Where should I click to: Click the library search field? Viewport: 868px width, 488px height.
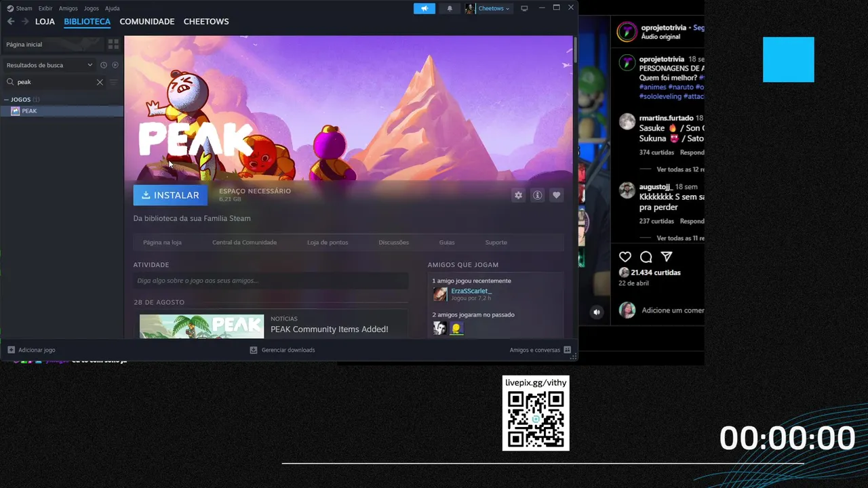coord(54,82)
